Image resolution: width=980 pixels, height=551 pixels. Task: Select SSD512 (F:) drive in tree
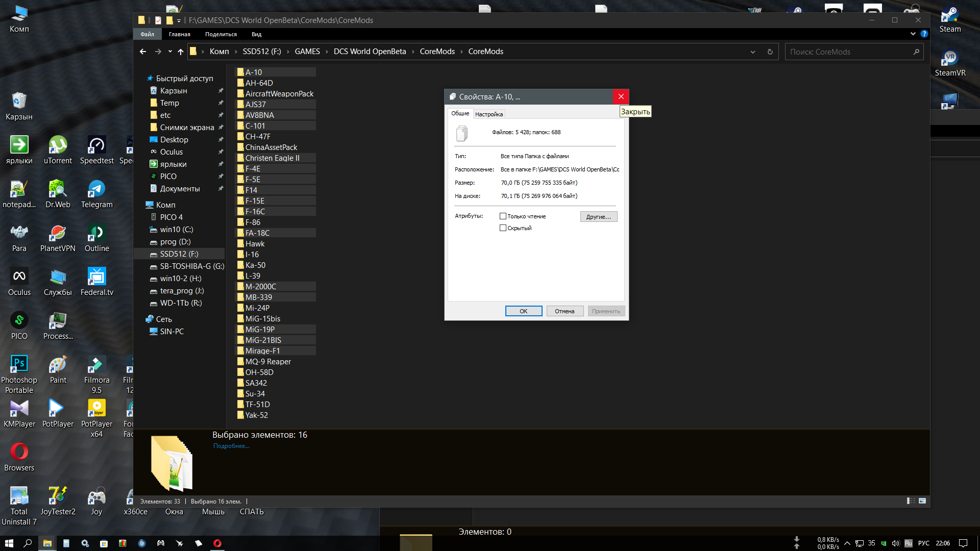pyautogui.click(x=179, y=254)
